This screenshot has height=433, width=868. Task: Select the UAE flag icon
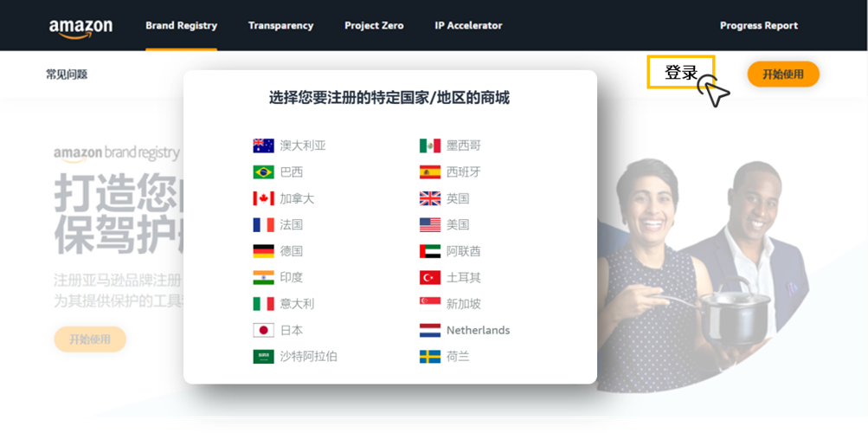point(430,251)
